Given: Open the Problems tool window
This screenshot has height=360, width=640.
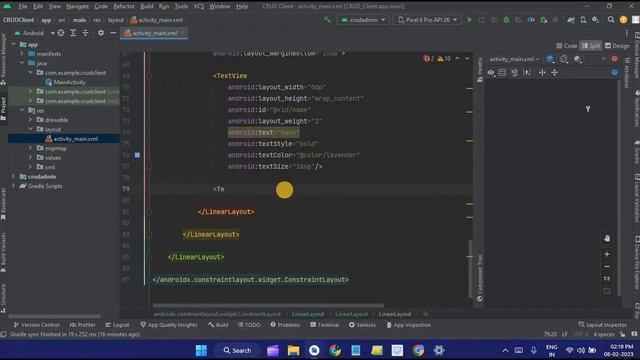Looking at the screenshot, I should [285, 325].
